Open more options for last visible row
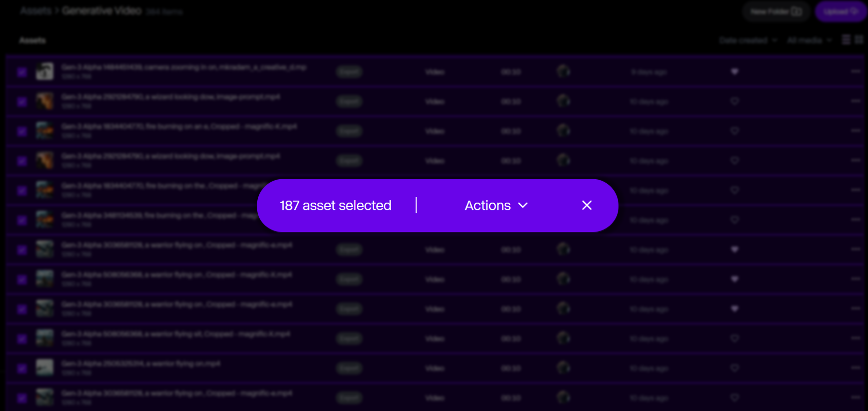This screenshot has height=411, width=868. pos(855,397)
